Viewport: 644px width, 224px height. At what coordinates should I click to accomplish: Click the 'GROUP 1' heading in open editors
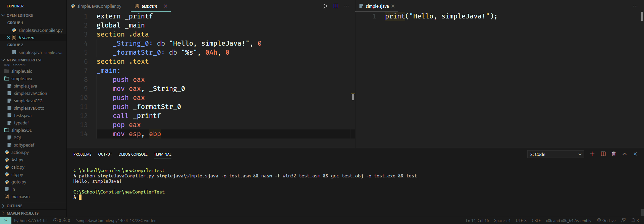(15, 23)
